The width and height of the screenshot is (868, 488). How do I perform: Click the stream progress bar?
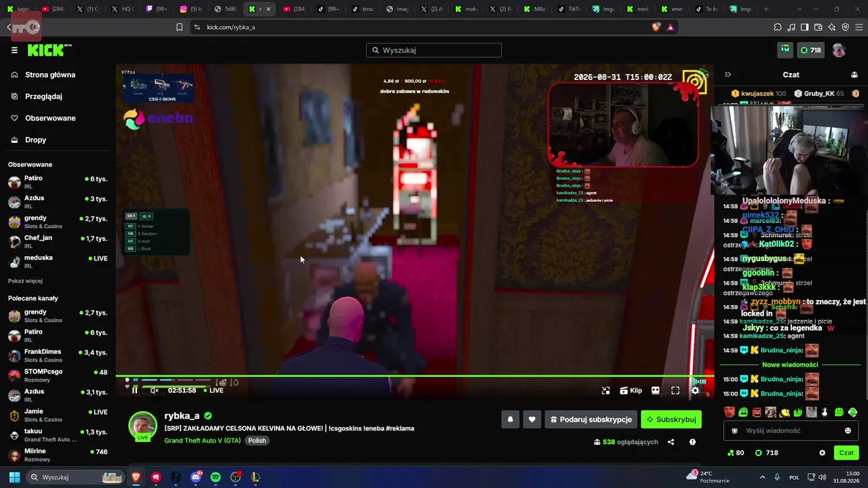point(414,376)
